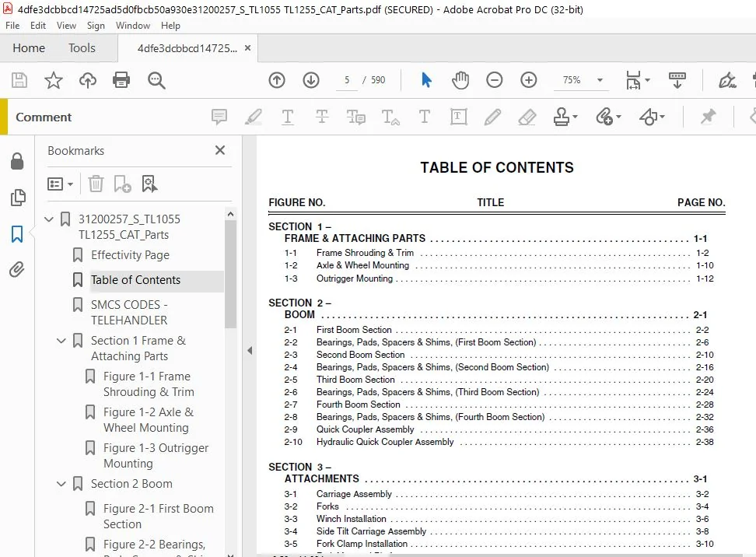Viewport: 756px width, 557px height.
Task: Open the page fit options dropdown arrow
Action: pos(648,80)
